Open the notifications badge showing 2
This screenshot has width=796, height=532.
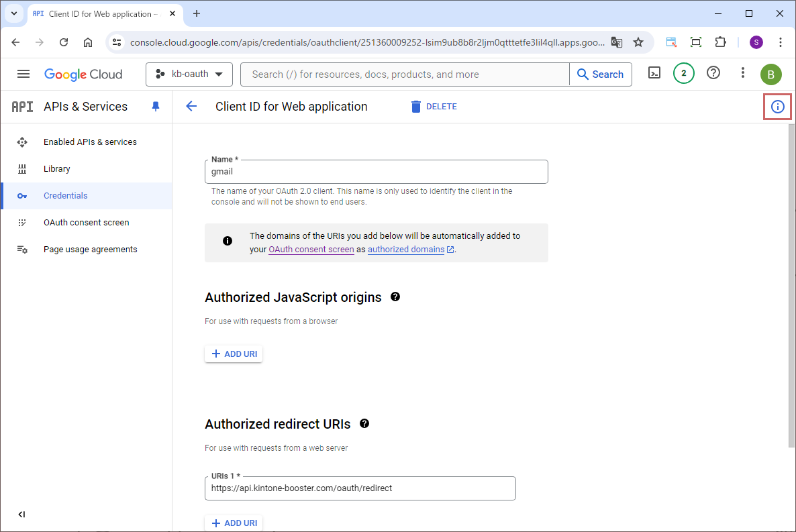(x=683, y=74)
